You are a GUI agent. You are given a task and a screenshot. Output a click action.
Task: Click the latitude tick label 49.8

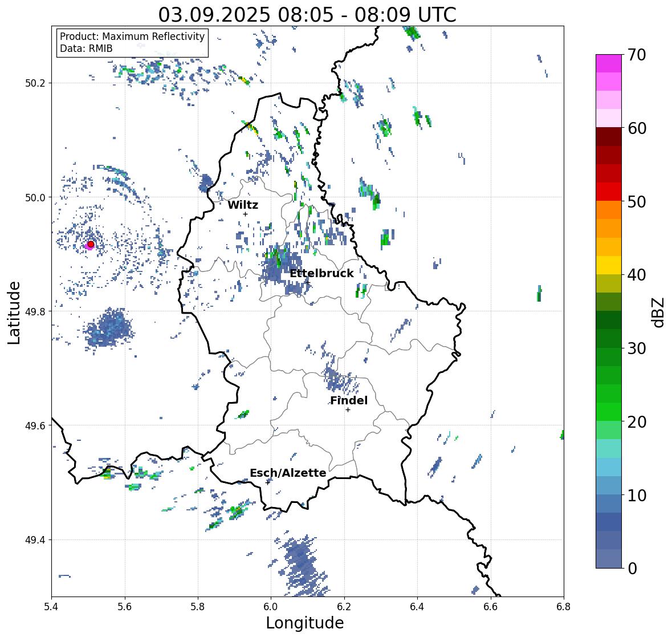pyautogui.click(x=35, y=311)
